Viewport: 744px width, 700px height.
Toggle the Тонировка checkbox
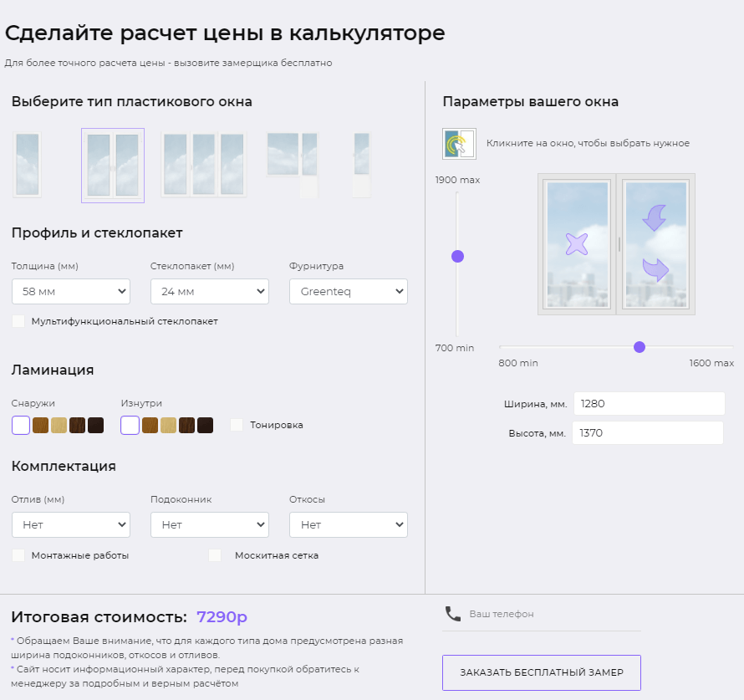[237, 425]
